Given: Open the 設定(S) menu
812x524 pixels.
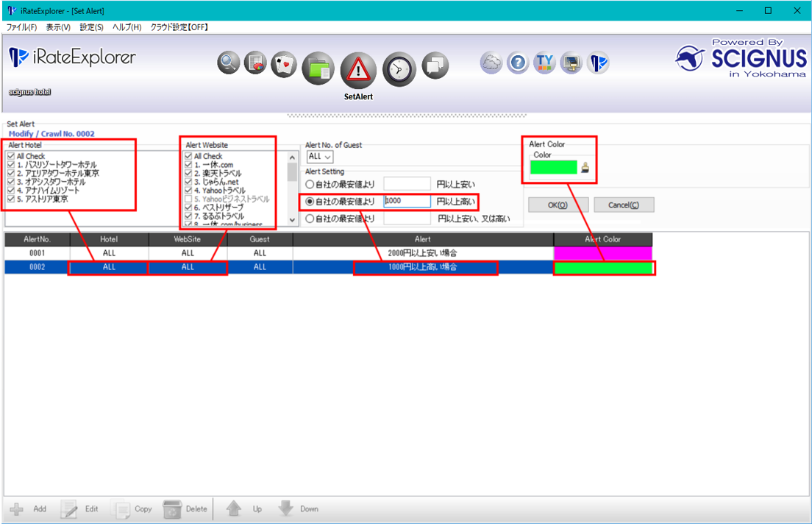Looking at the screenshot, I should 91,27.
